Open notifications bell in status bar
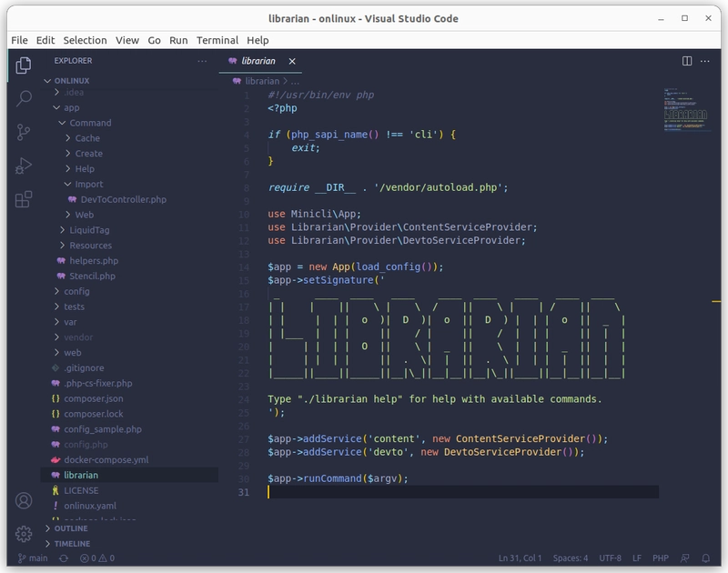Image resolution: width=728 pixels, height=573 pixels. 706,558
